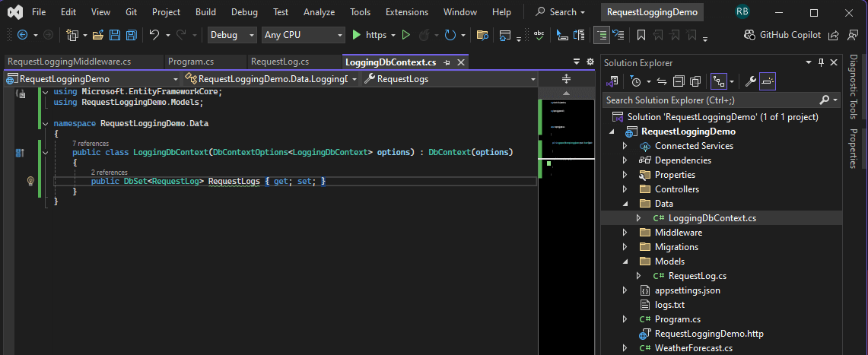
Task: Click the Open File folder icon
Action: click(98, 35)
